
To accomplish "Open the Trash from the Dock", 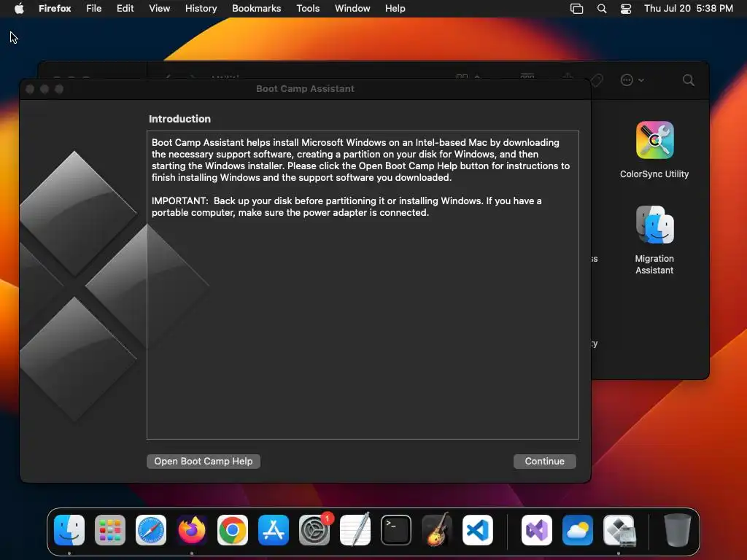I will point(678,530).
